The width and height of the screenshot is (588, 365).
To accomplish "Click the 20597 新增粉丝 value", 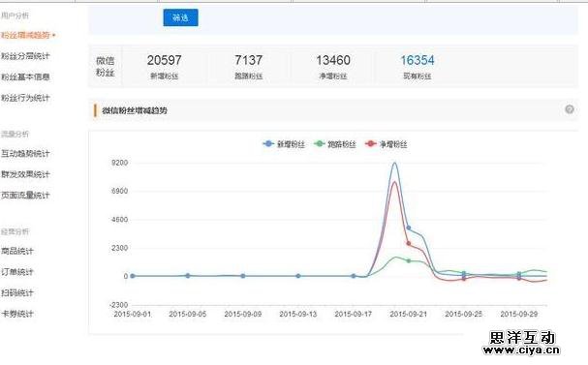I will (165, 60).
